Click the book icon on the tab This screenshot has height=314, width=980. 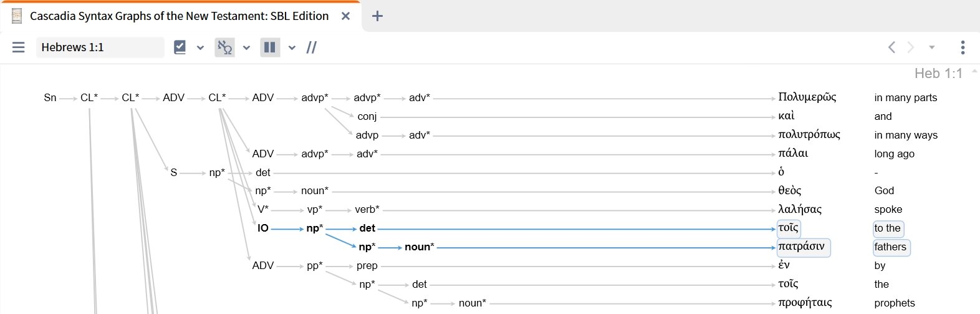point(17,16)
